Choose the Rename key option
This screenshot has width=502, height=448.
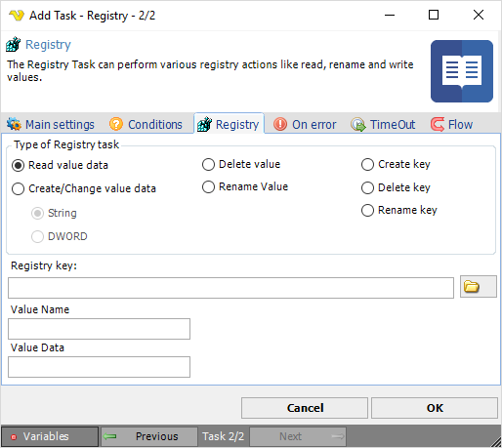click(x=398, y=210)
